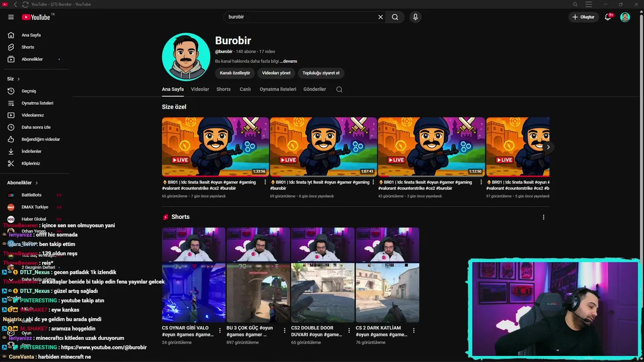
Task: Click Topluluğu ziyaret et button
Action: click(x=321, y=73)
